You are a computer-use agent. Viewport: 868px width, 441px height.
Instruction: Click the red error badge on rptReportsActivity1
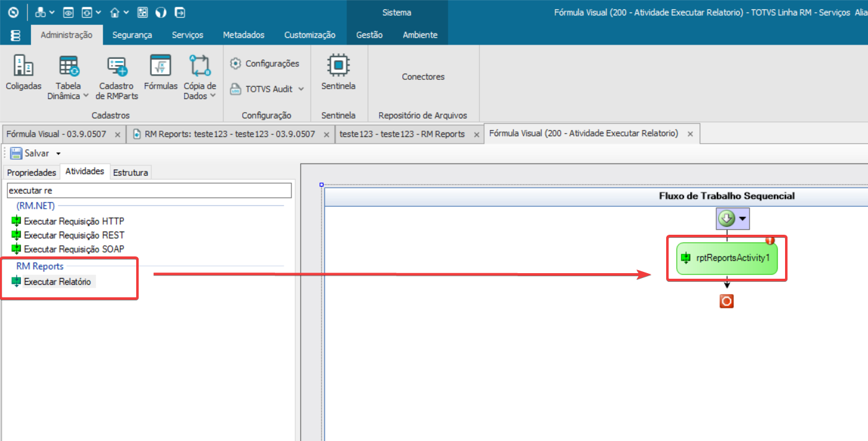coord(770,241)
